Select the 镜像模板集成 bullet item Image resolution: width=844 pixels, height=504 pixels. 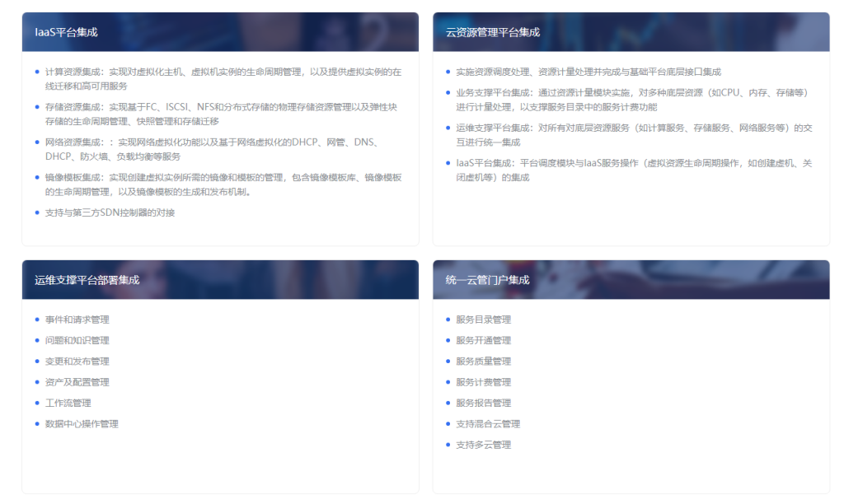tap(223, 184)
